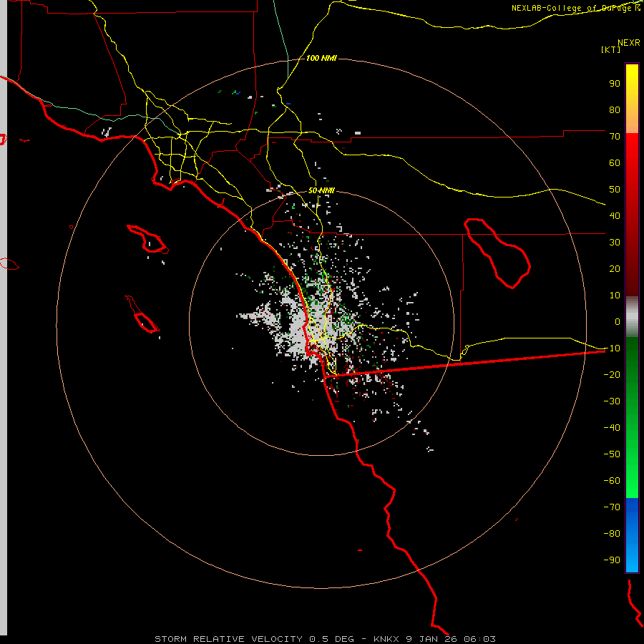This screenshot has height=644, width=644.
Task: Select the 70 knot scale label
Action: click(615, 137)
